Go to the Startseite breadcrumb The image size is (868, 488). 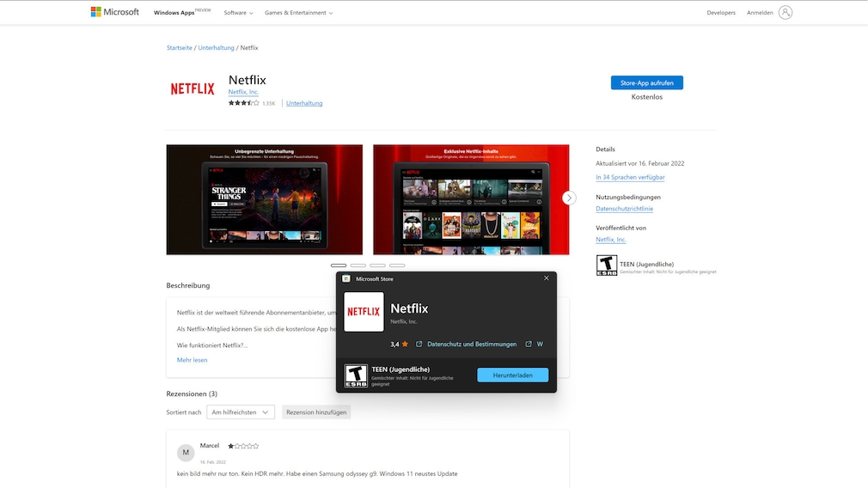coord(180,47)
